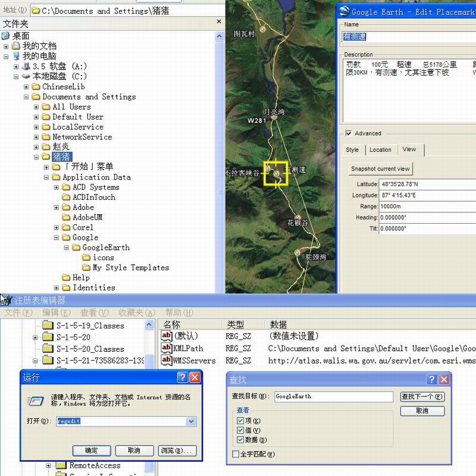
Task: Toggle the 数据(D) data checkbox
Action: (x=240, y=440)
